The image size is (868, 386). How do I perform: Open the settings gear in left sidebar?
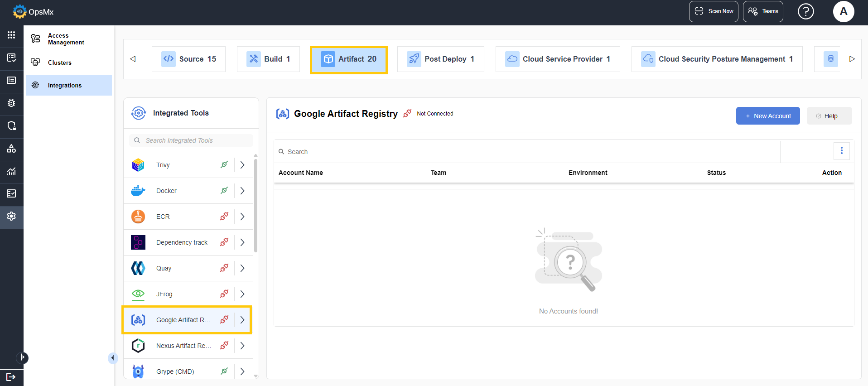tap(11, 216)
